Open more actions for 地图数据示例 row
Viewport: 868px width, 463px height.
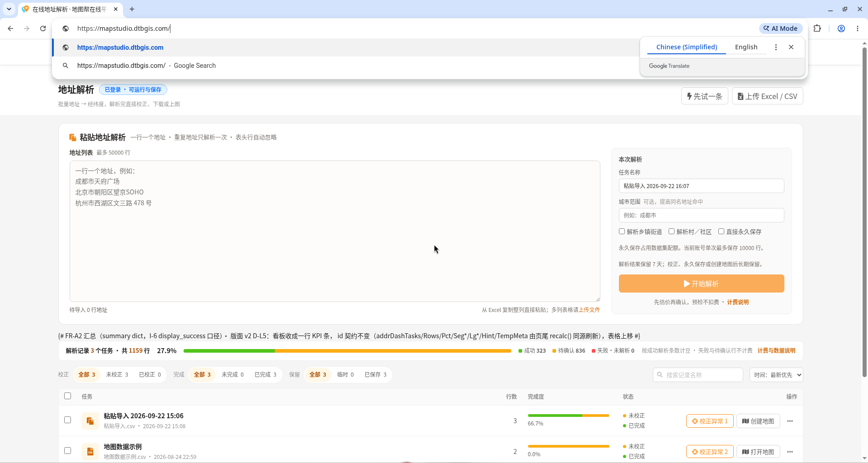pos(790,452)
